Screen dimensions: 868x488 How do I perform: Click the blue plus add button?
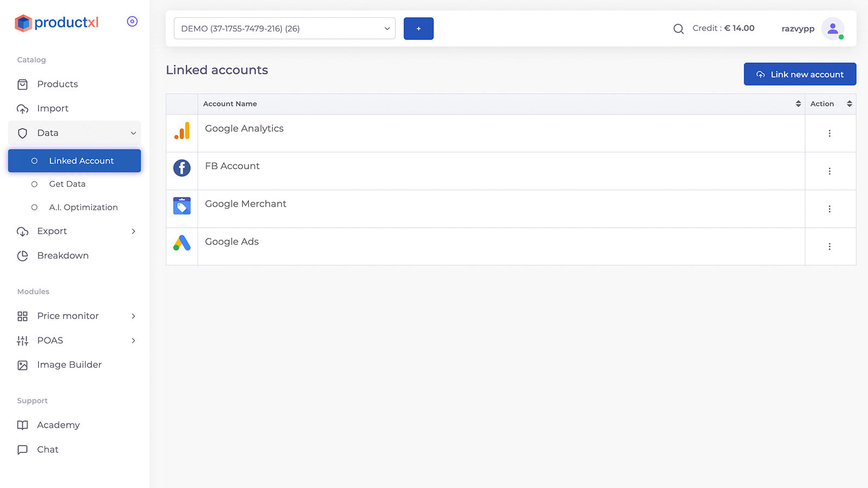(418, 29)
